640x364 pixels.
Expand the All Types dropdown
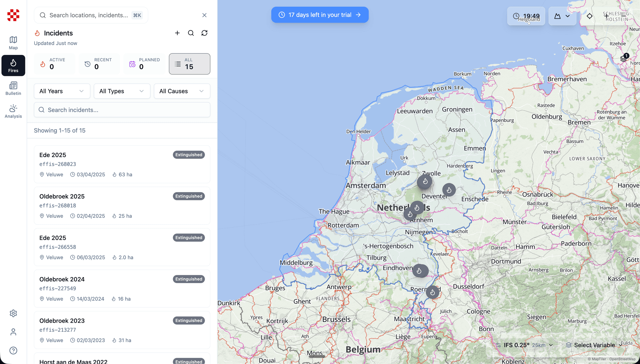coord(122,91)
